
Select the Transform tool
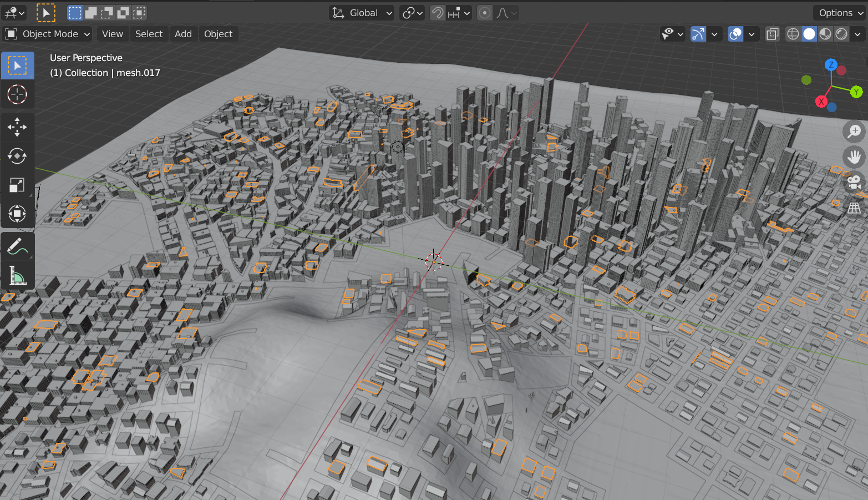click(17, 214)
